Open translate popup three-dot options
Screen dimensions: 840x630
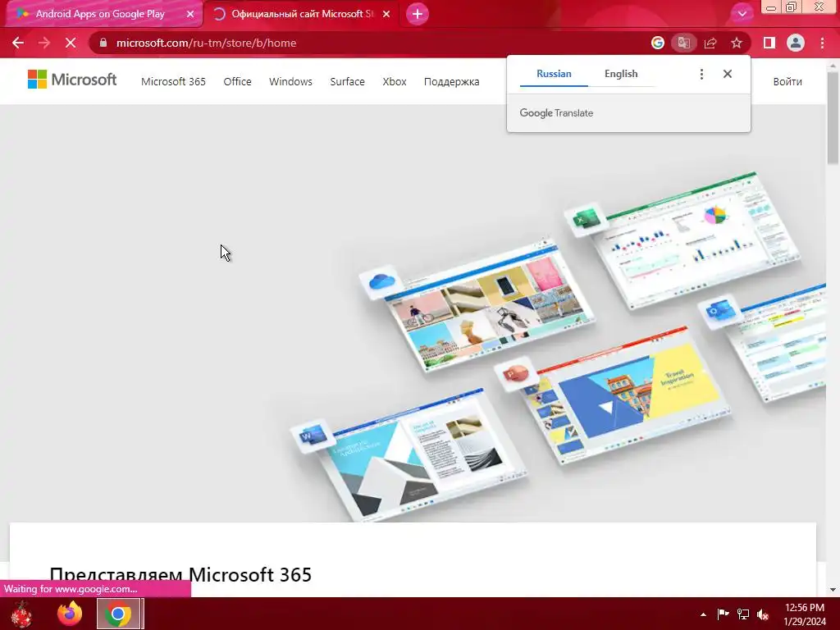(x=701, y=74)
